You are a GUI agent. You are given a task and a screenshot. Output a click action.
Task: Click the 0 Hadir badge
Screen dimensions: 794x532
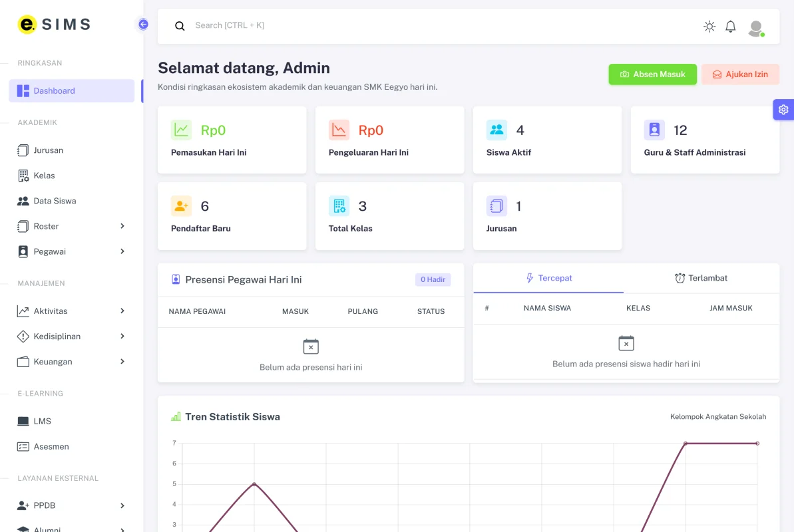[x=433, y=279]
